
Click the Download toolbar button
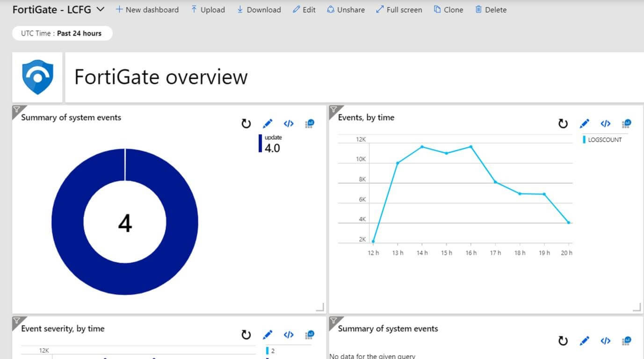(259, 9)
